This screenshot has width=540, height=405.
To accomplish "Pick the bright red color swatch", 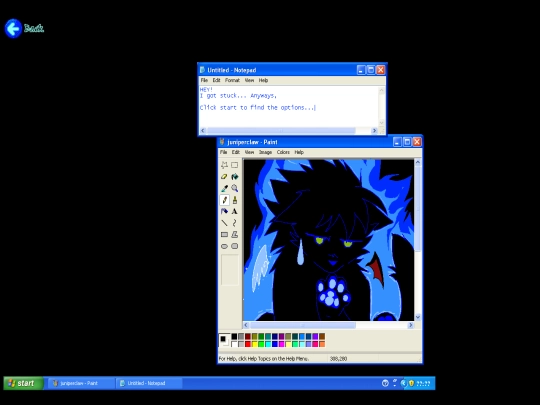I will coord(248,344).
